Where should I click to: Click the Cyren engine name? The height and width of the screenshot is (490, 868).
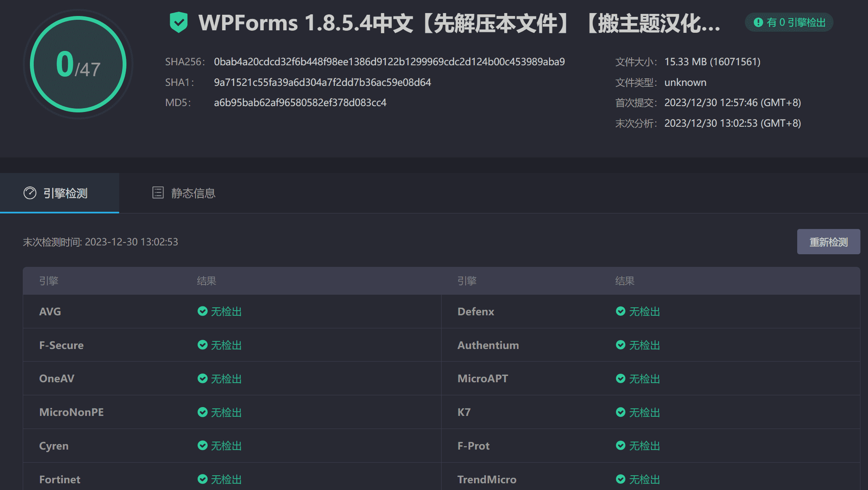click(54, 446)
